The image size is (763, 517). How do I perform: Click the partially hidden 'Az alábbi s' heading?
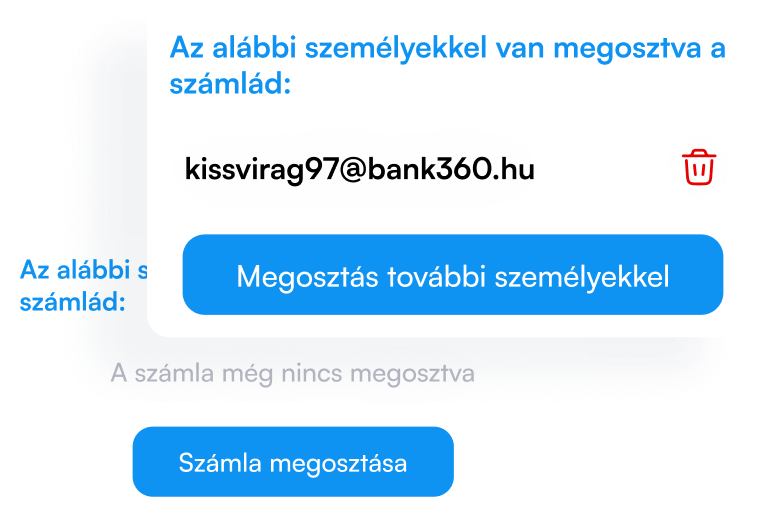click(x=84, y=270)
